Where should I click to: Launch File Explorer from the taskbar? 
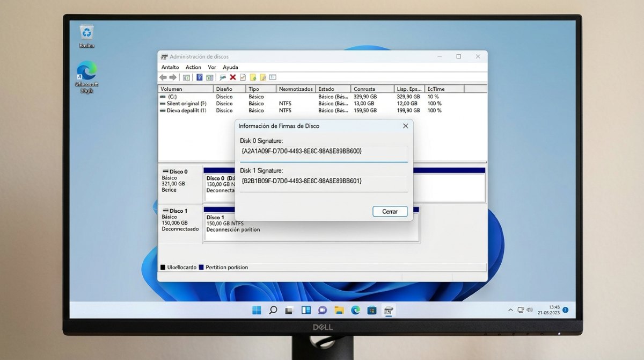339,310
